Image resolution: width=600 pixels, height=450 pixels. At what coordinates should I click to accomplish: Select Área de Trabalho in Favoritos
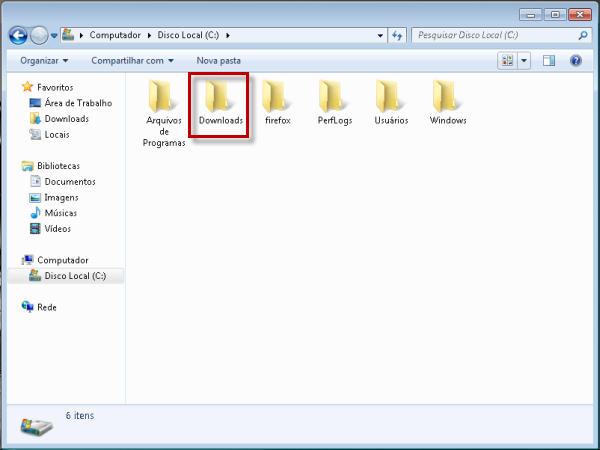pos(78,103)
